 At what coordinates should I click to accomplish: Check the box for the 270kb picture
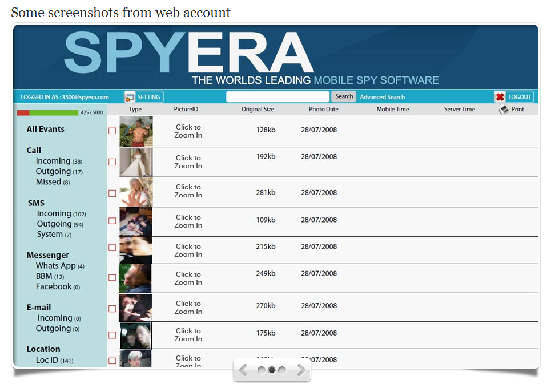[x=112, y=309]
